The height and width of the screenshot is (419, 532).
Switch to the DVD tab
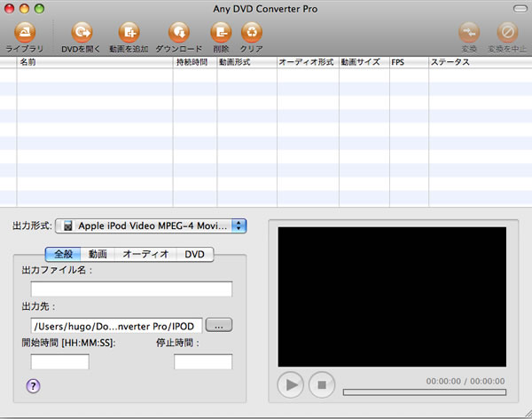(x=195, y=254)
